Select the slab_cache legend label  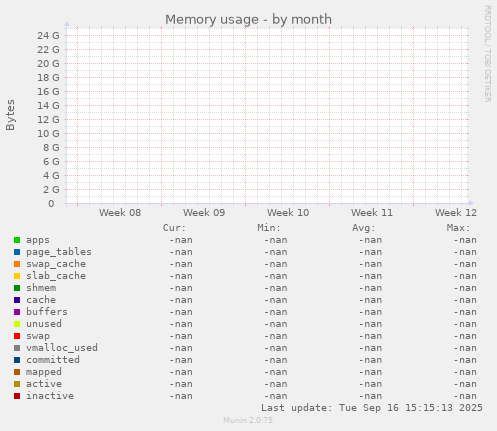tap(56, 276)
